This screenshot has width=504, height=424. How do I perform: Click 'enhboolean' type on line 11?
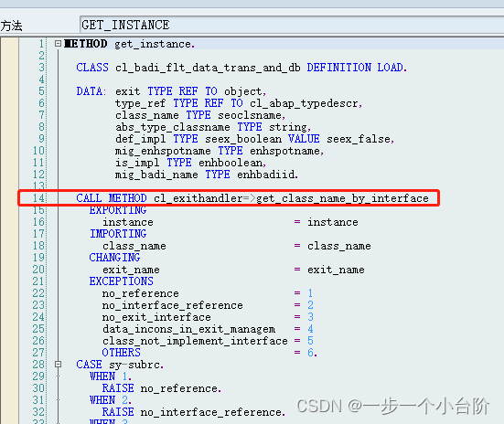click(231, 163)
